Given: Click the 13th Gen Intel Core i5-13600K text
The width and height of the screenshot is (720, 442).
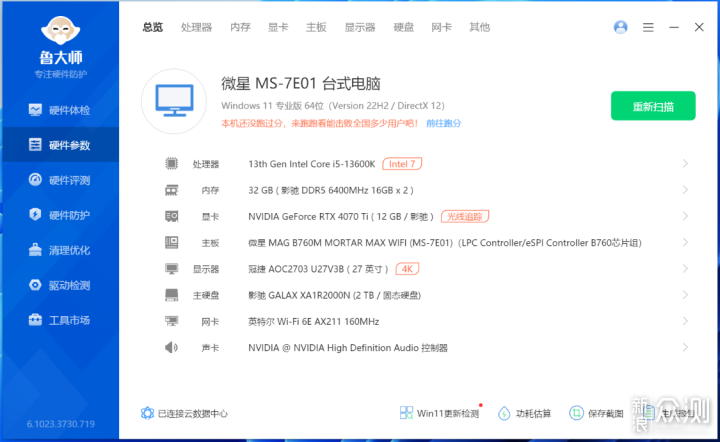Looking at the screenshot, I should pyautogui.click(x=312, y=164).
